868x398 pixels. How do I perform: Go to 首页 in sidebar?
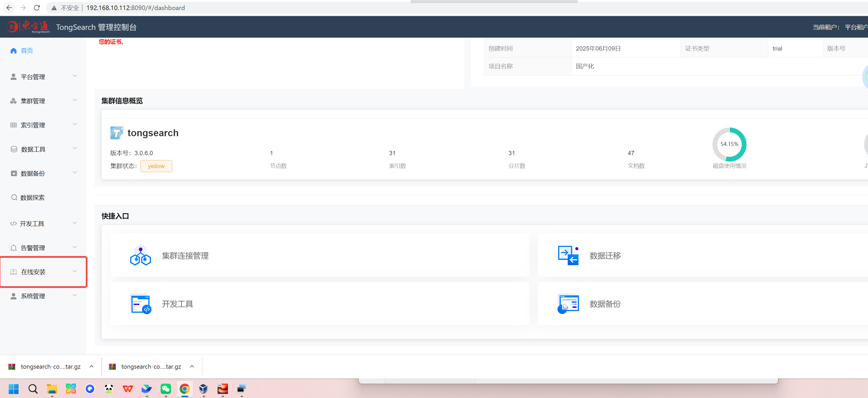(27, 51)
